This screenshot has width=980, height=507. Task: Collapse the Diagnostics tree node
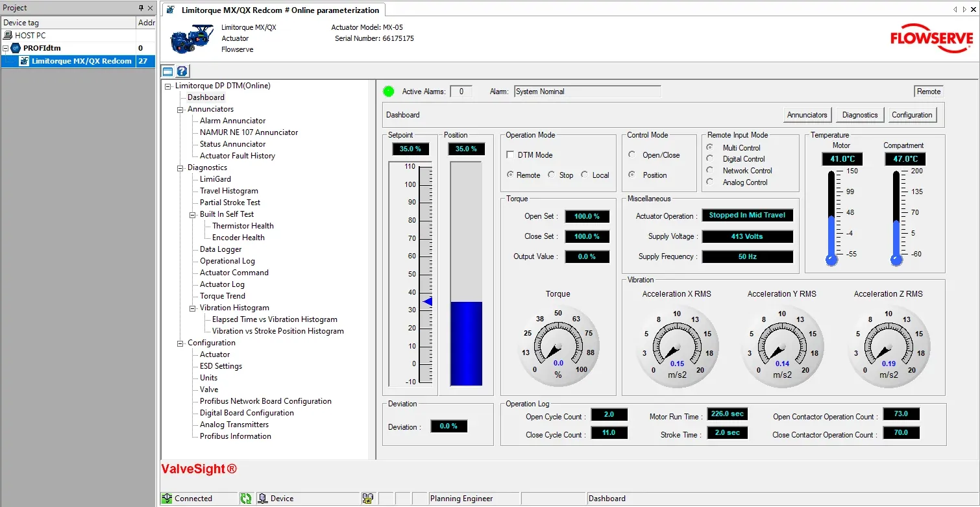point(180,167)
